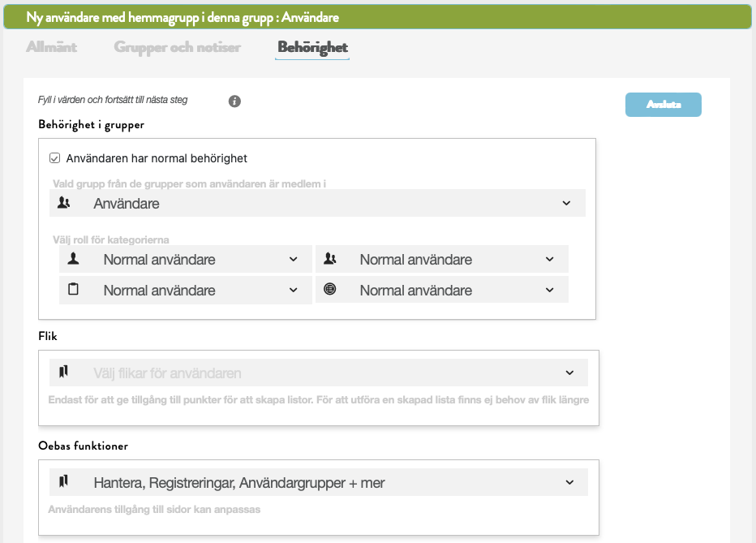The image size is (756, 543).
Task: Switch to 'Grupper och notiser' tab
Action: pyautogui.click(x=177, y=47)
